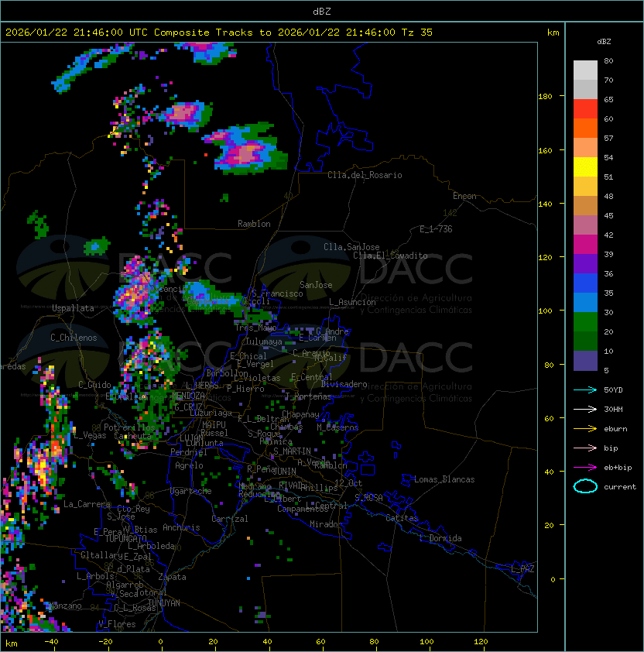The width and height of the screenshot is (644, 652).
Task: Click the Uspallata place label
Action: (73, 308)
